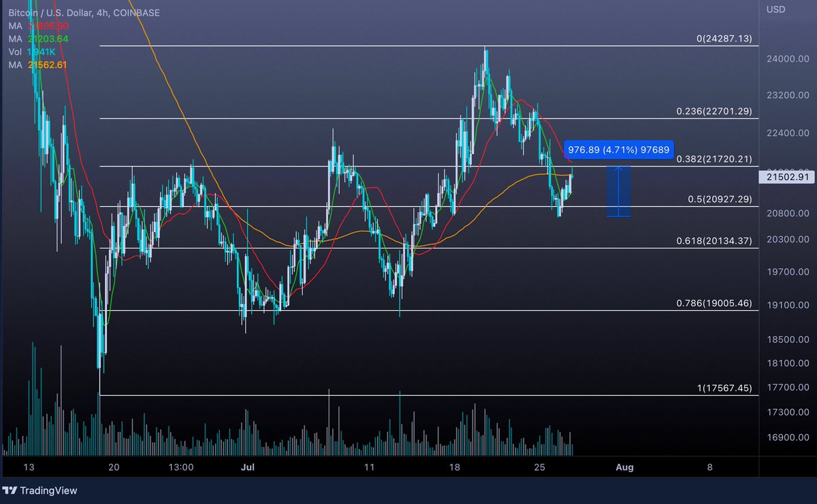Select the 0.786(19005.46) Fibonacci level label
The image size is (817, 504).
pos(714,303)
